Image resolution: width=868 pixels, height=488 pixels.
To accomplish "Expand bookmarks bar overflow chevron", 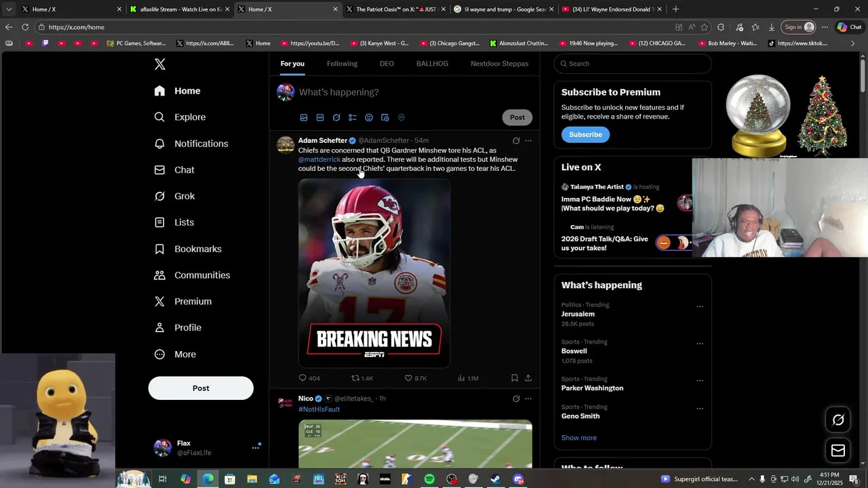I will pyautogui.click(x=853, y=43).
